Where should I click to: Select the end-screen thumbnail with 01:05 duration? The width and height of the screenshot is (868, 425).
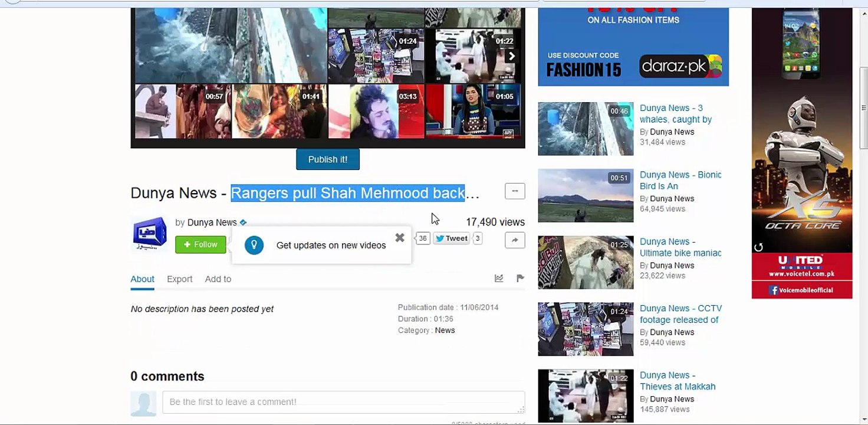pyautogui.click(x=474, y=112)
